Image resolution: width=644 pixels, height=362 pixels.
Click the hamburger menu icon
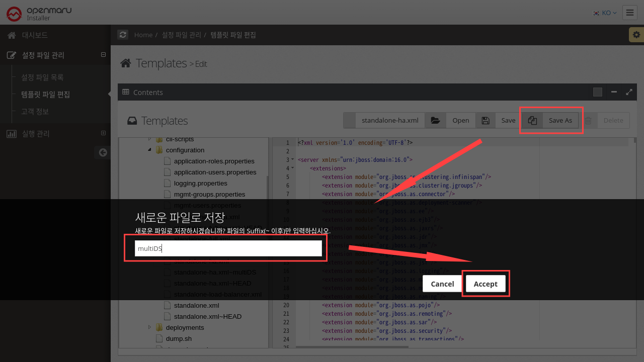pos(630,13)
